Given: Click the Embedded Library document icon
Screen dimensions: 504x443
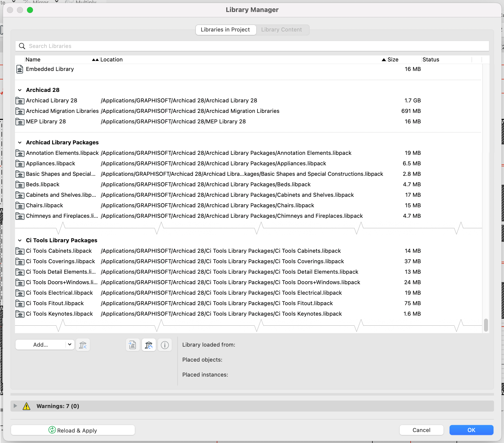Looking at the screenshot, I should coord(20,69).
